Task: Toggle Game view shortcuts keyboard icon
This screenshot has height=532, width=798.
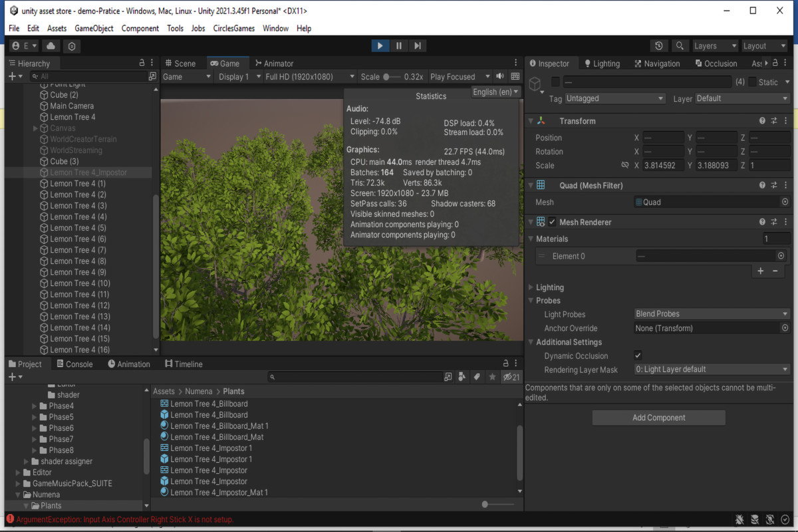Action: (515, 76)
